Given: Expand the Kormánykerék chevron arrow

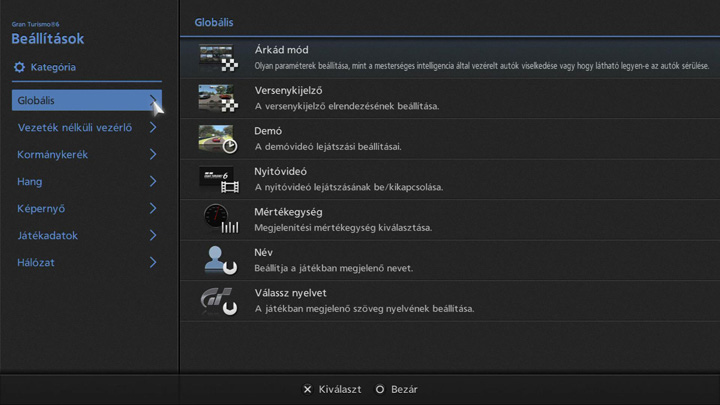Looking at the screenshot, I should (x=153, y=155).
